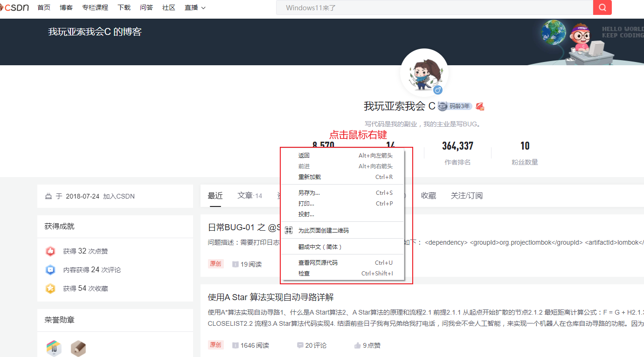Click the red badge icon beside 码龄3年

coord(480,106)
